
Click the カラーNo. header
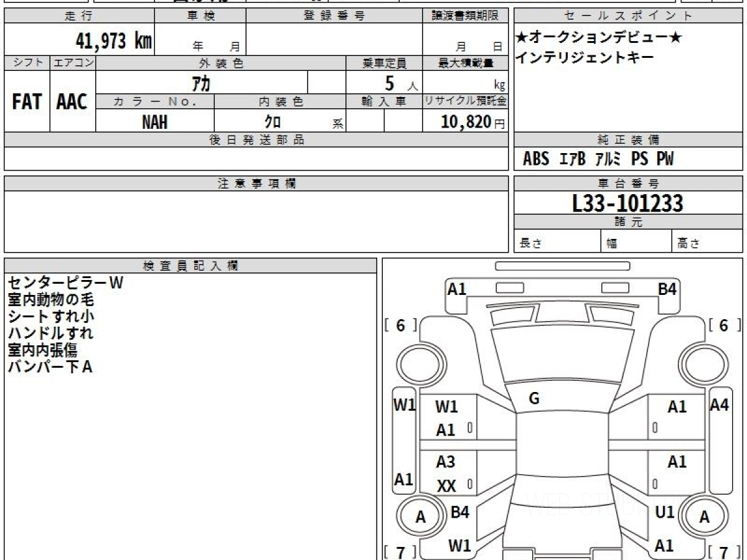(155, 101)
